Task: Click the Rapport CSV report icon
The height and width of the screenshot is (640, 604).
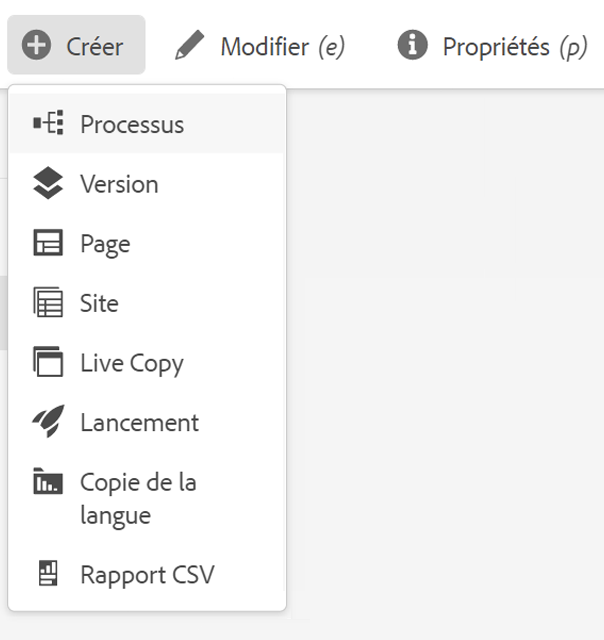Action: point(47,574)
